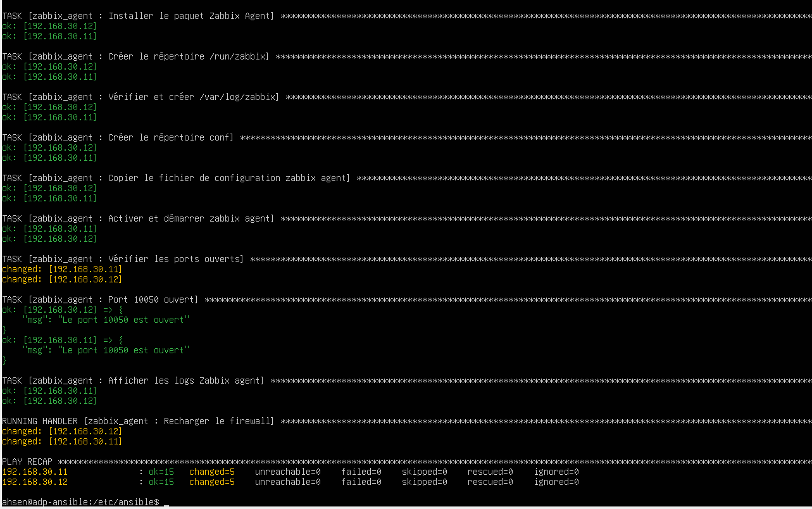Click 'unreachable=0' in the 192.168.30.11 recap row

pos(288,472)
